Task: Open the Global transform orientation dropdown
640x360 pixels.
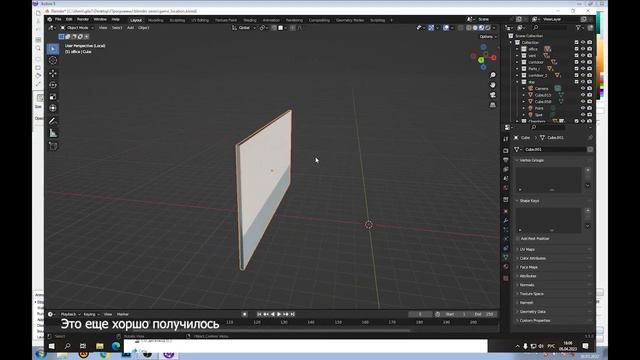Action: pyautogui.click(x=244, y=28)
